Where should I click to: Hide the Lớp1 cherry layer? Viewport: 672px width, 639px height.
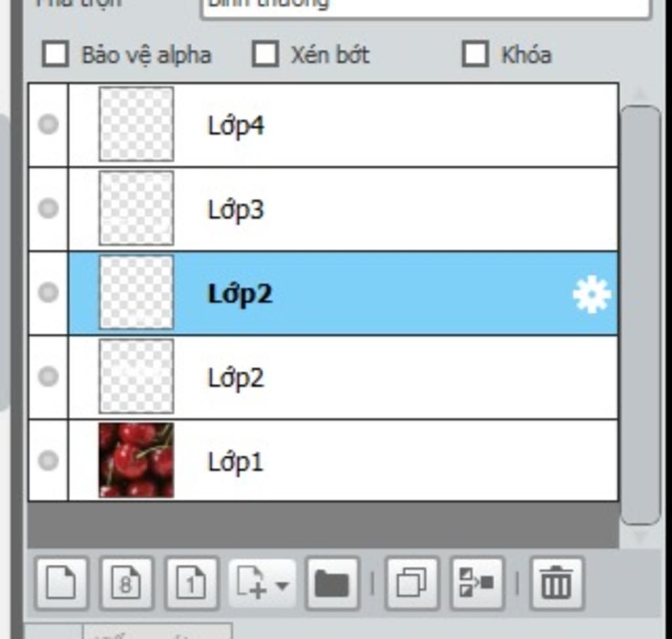(48, 460)
